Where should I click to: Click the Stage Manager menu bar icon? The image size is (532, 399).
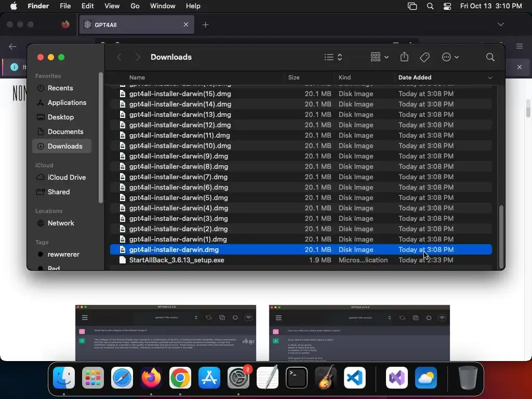tap(412, 6)
